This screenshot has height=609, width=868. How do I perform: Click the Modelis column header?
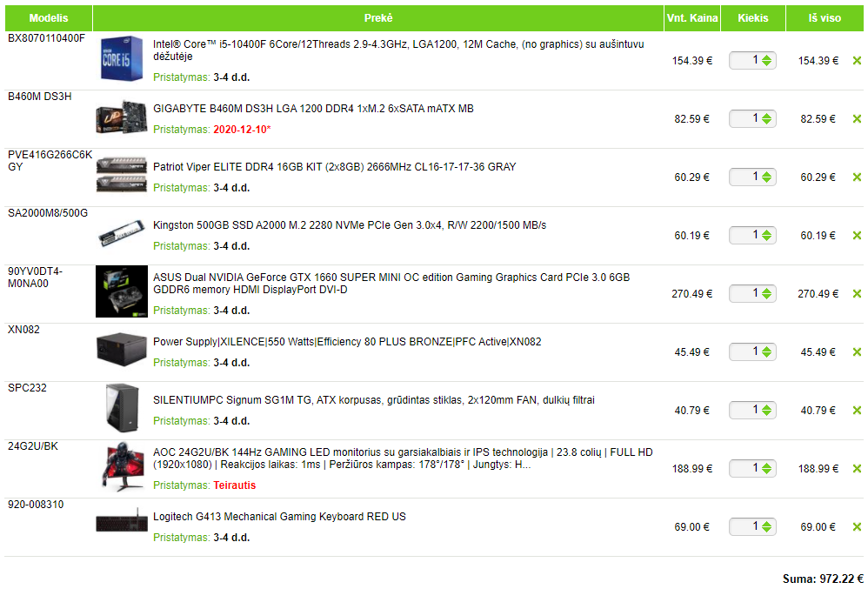point(48,18)
